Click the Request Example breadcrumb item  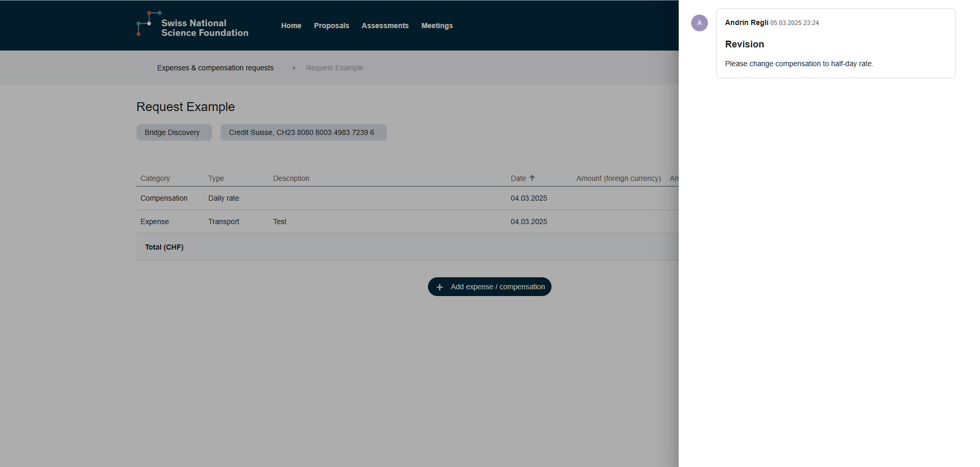tap(334, 68)
